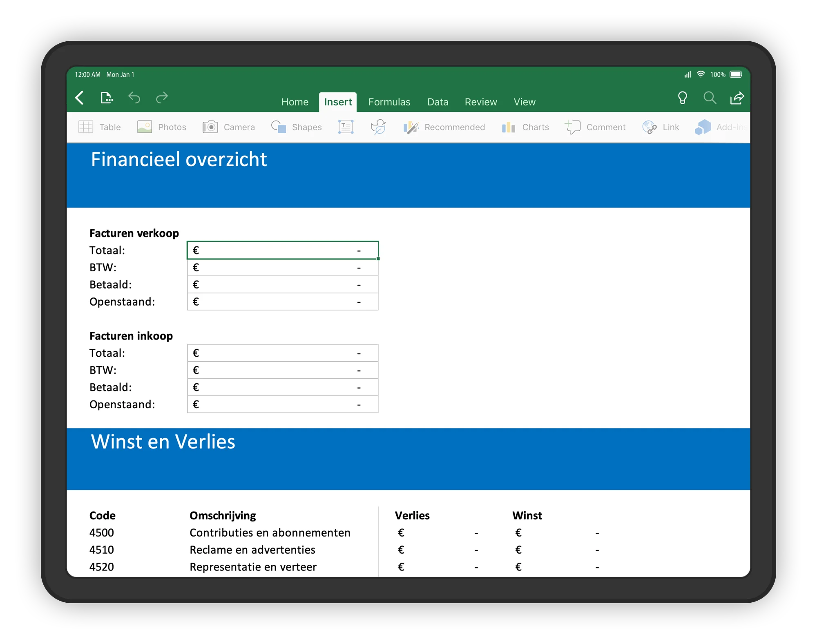The width and height of the screenshot is (817, 644).
Task: Select 'Representatie en verteer' cell
Action: coord(253,567)
